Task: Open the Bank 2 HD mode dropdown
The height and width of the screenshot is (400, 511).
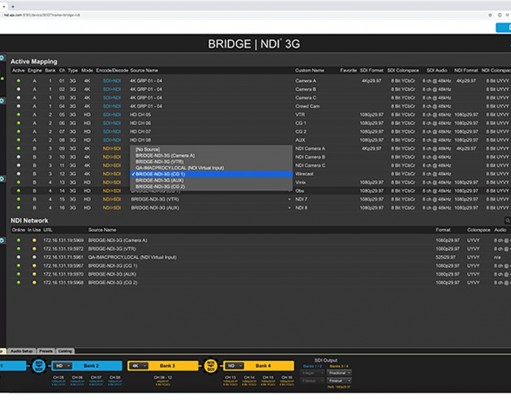Action: coord(62,366)
